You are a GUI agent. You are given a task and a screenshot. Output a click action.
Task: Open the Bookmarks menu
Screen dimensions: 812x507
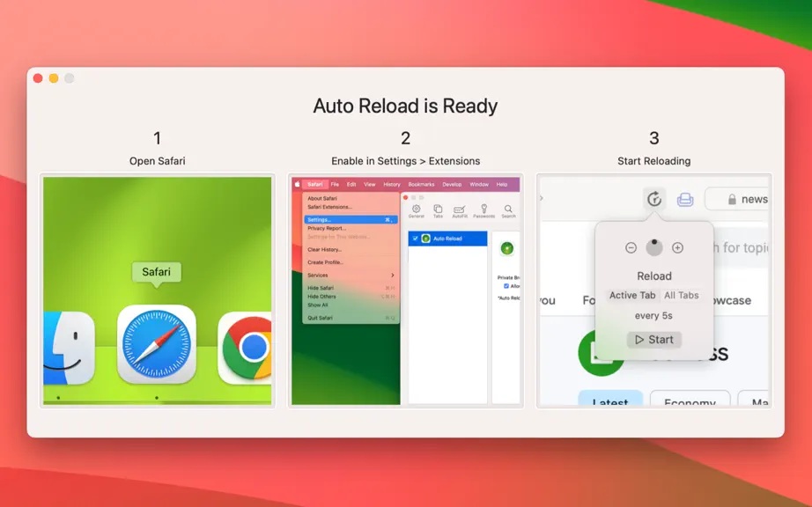tap(421, 184)
